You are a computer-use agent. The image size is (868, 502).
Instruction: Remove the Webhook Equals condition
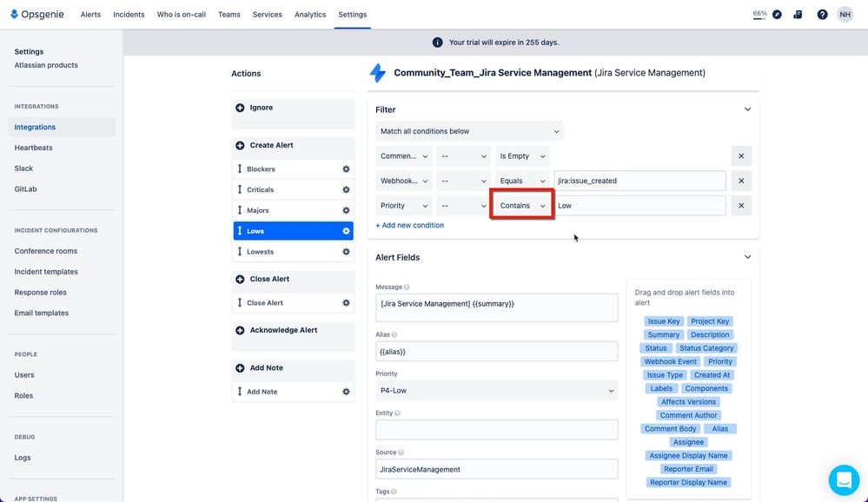pyautogui.click(x=741, y=181)
